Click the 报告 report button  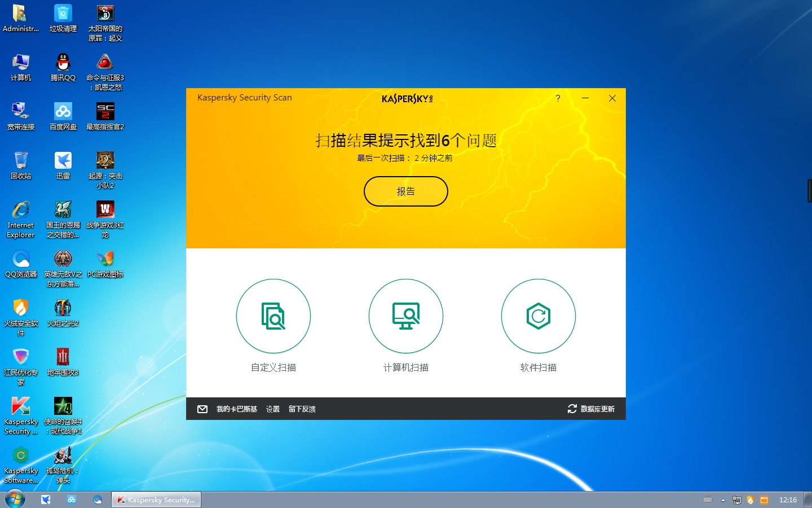pyautogui.click(x=405, y=191)
